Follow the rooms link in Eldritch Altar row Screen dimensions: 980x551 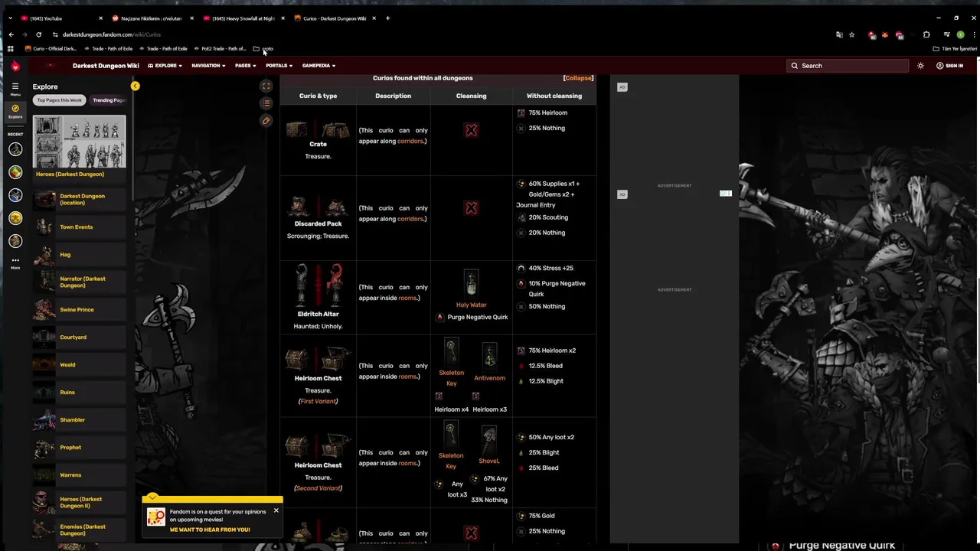[x=407, y=298]
